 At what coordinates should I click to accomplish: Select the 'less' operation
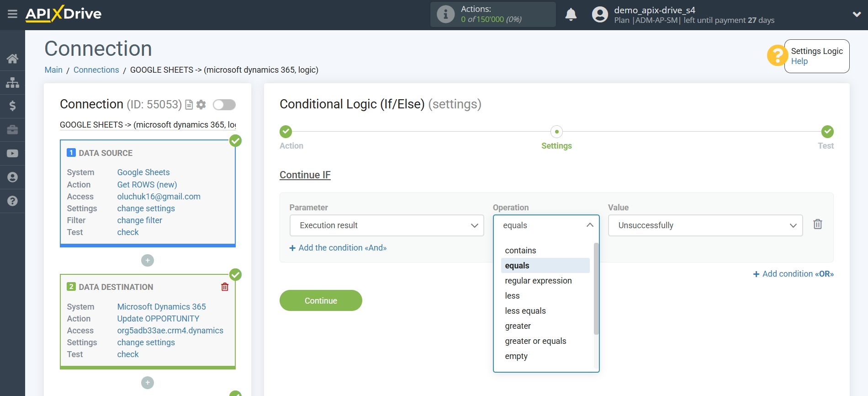[545, 296]
